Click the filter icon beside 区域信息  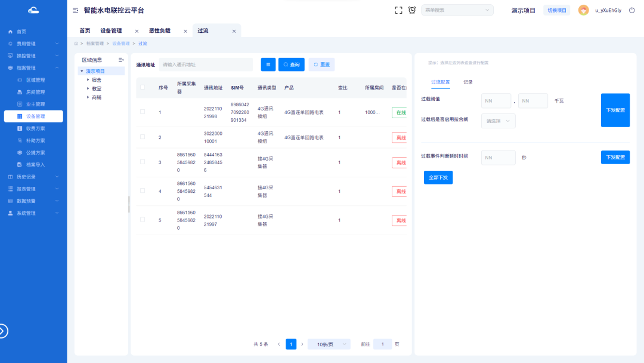[x=120, y=59]
